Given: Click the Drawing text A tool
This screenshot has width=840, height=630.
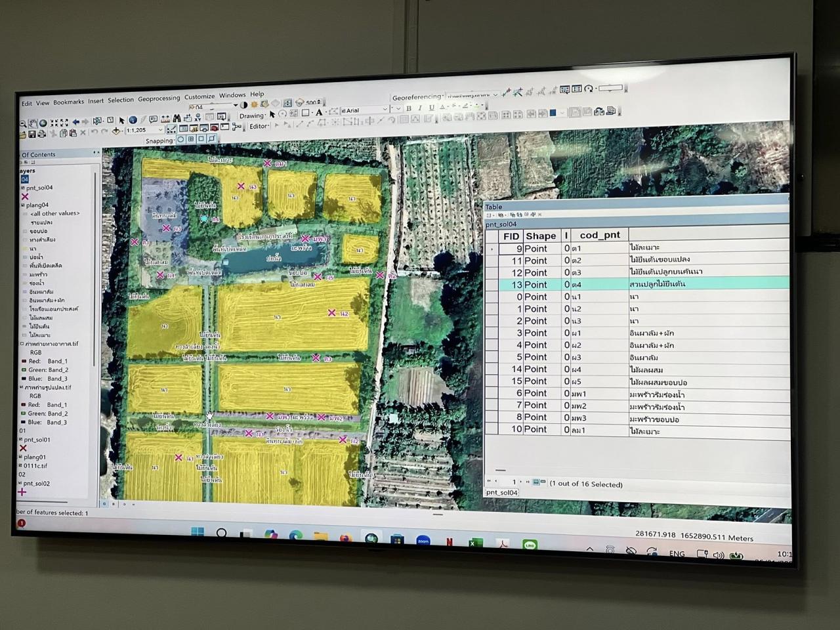Looking at the screenshot, I should tap(319, 112).
